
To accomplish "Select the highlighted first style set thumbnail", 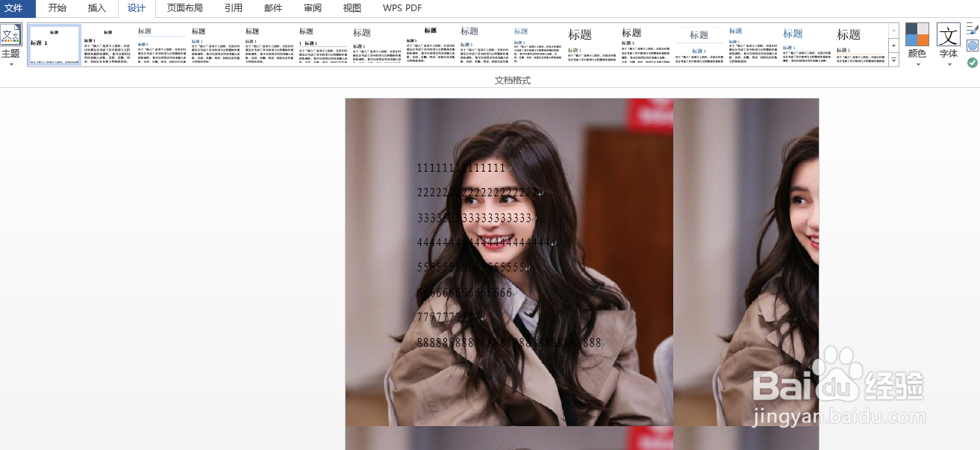I will 54,46.
